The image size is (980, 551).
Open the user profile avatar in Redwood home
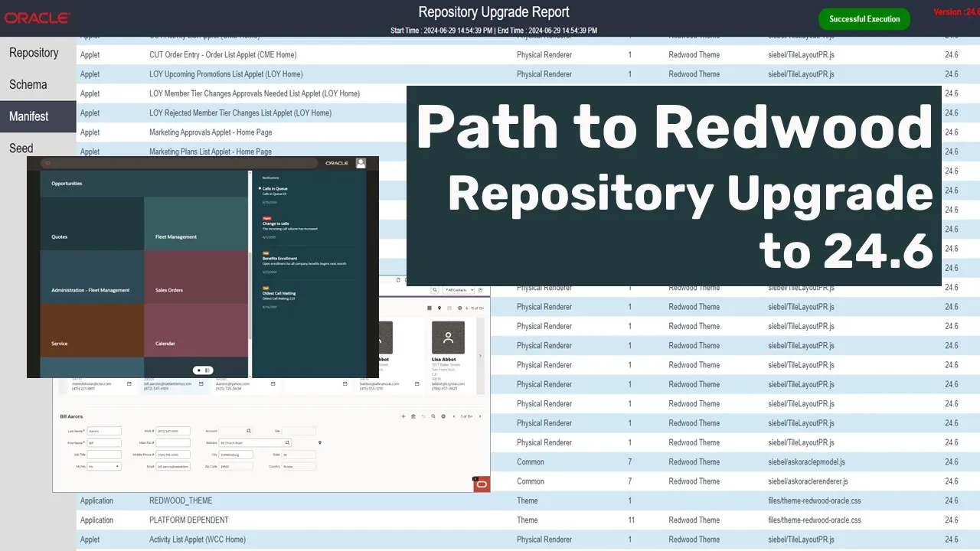[x=361, y=163]
